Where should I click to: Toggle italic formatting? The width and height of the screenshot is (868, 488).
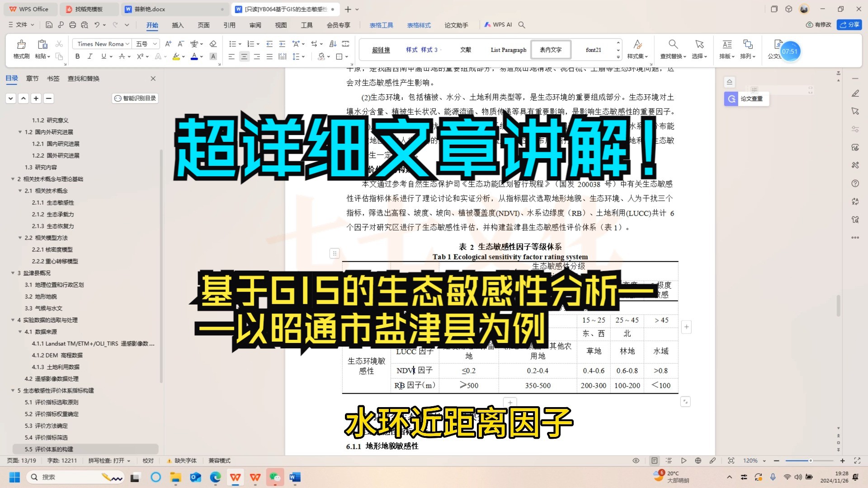click(x=90, y=56)
